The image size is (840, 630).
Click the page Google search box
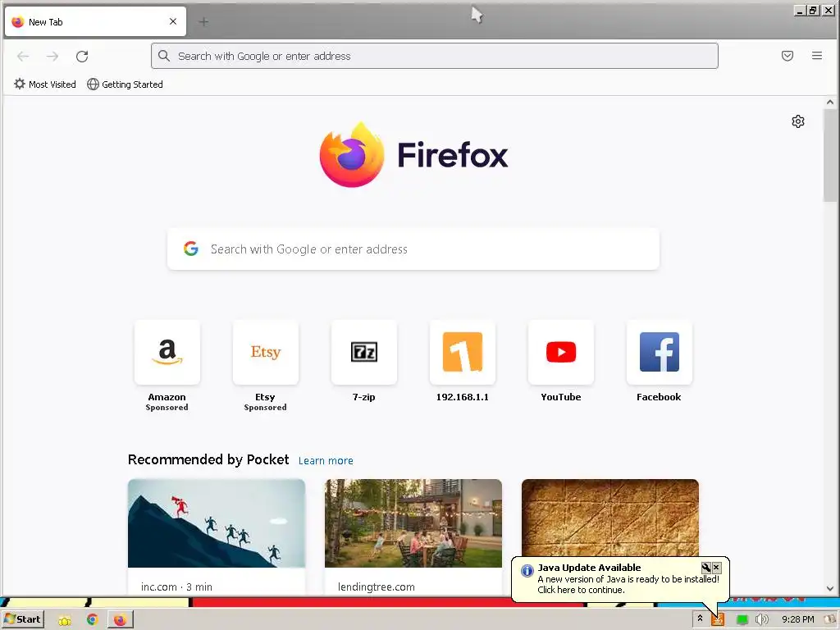[413, 249]
